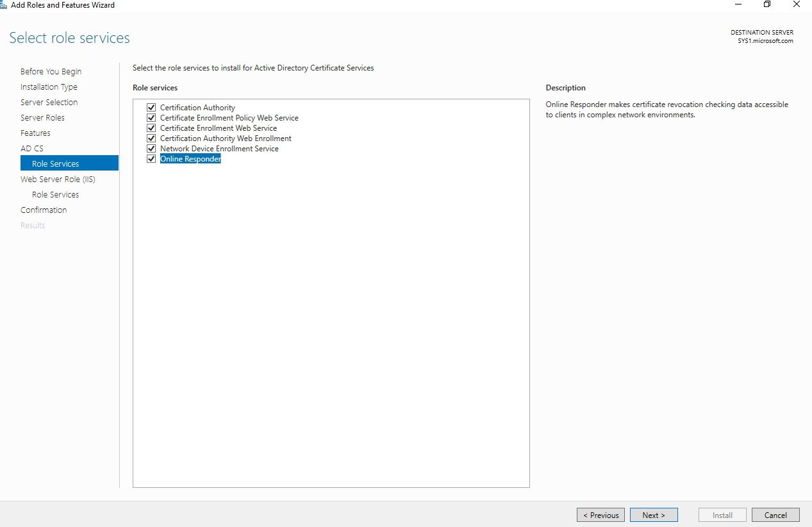This screenshot has height=527, width=812.
Task: Click the Online Responder description text
Action: tap(667, 110)
